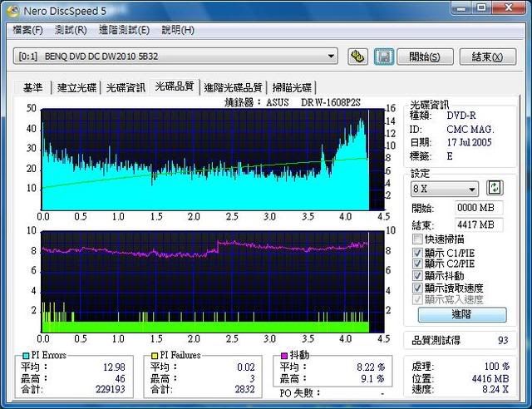Screen dimensions: 532x409
Task: Switch to the 掃瞄光碟 tab
Action: 292,88
